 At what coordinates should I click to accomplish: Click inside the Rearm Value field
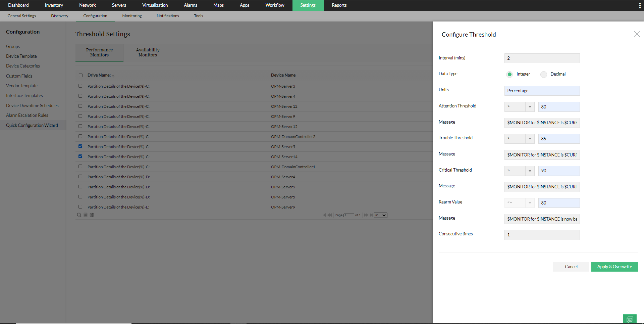558,203
